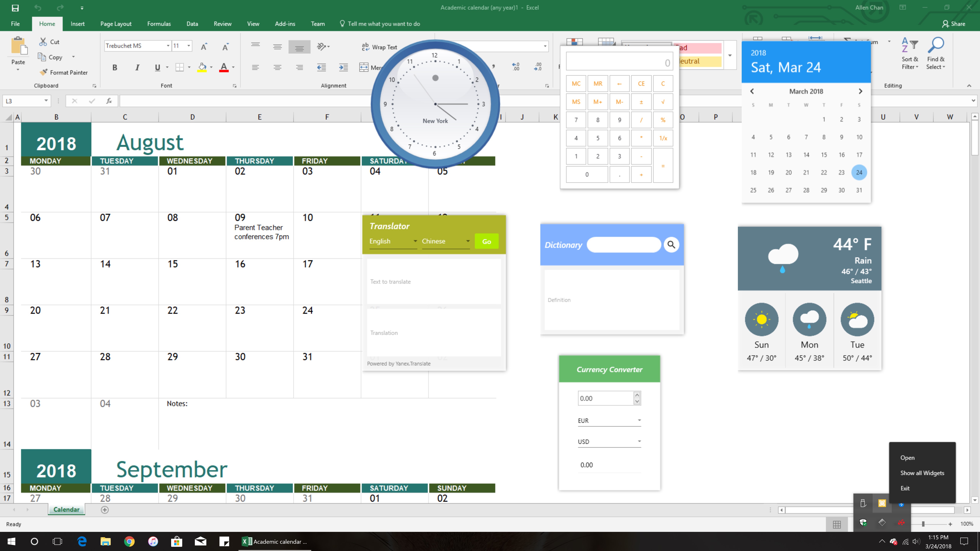Toggle Italic formatting
The image size is (980, 551).
pyautogui.click(x=137, y=67)
